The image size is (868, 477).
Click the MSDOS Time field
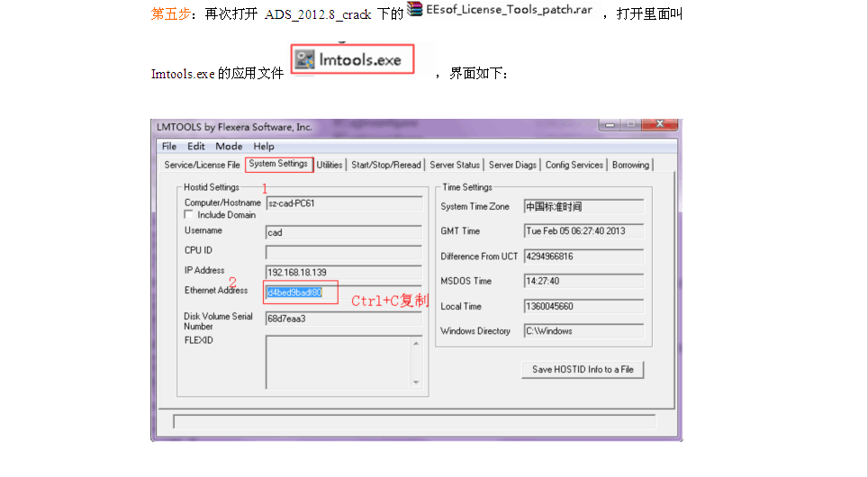(x=583, y=281)
